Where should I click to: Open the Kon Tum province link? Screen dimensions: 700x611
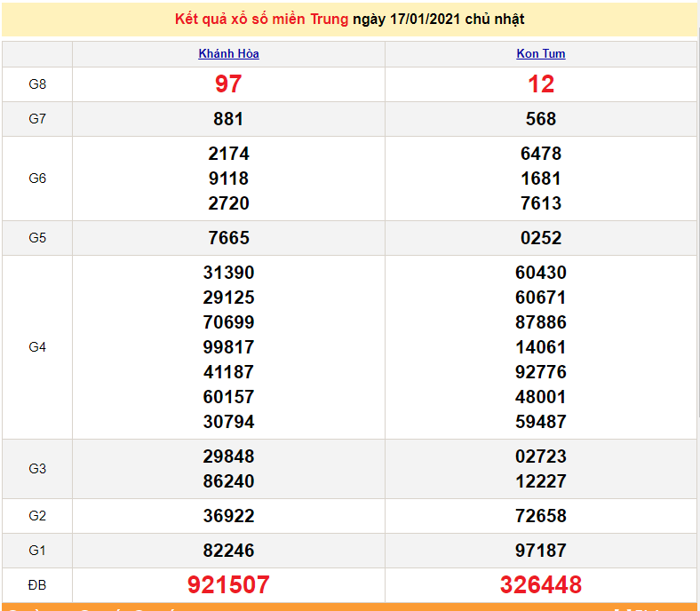pyautogui.click(x=540, y=53)
